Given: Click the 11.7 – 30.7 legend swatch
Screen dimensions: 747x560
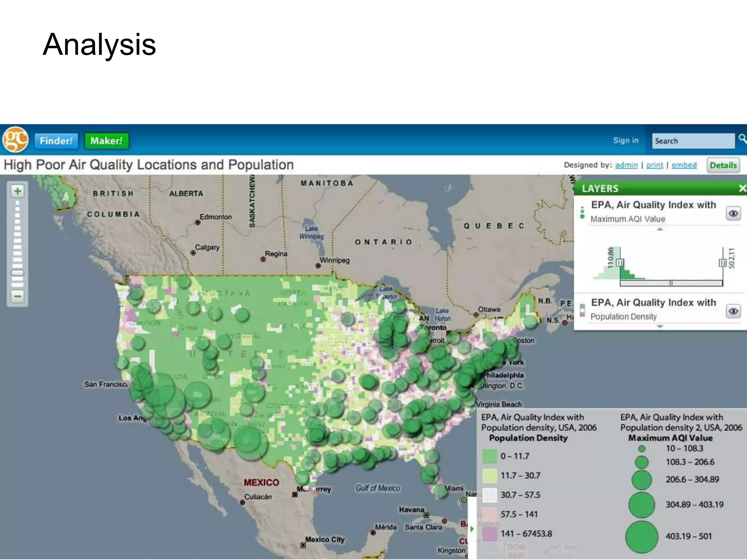Looking at the screenshot, I should click(x=489, y=476).
